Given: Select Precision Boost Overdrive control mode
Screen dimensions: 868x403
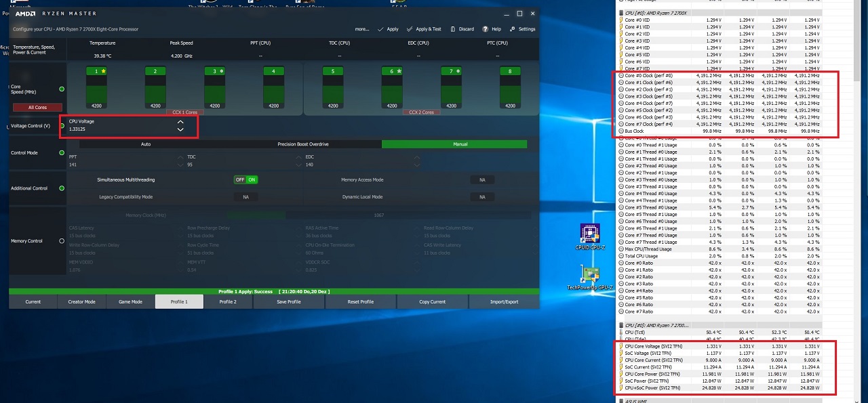Looking at the screenshot, I should point(303,144).
